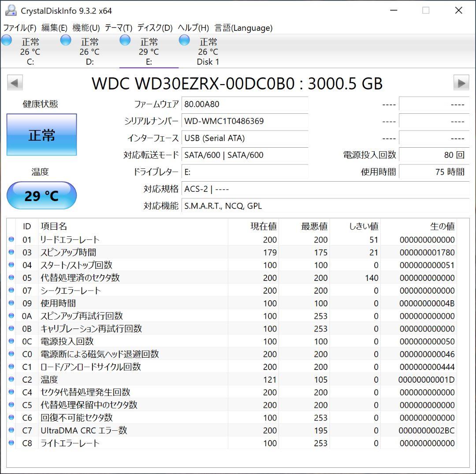Click the serial number field WD-WMC1T0486369
This screenshot has height=474, width=476.
click(245, 121)
